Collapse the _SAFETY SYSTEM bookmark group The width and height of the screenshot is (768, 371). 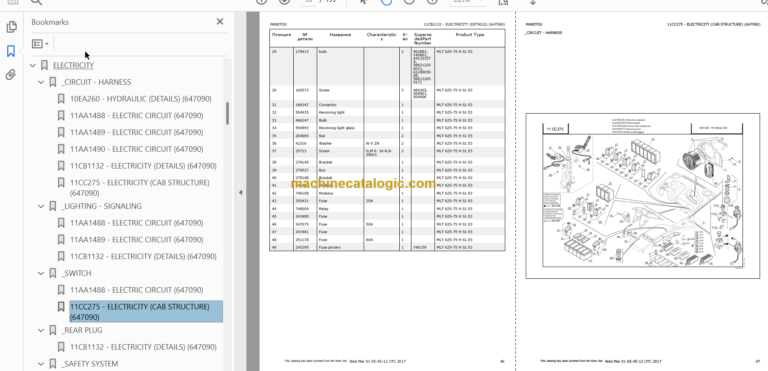[x=41, y=364]
